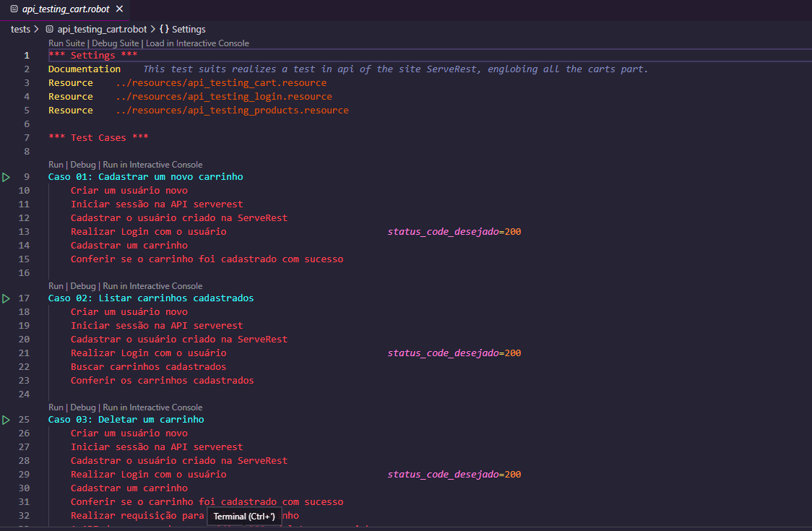Click Run in Interactive Console above Caso 01
The width and height of the screenshot is (812, 531).
coord(152,165)
